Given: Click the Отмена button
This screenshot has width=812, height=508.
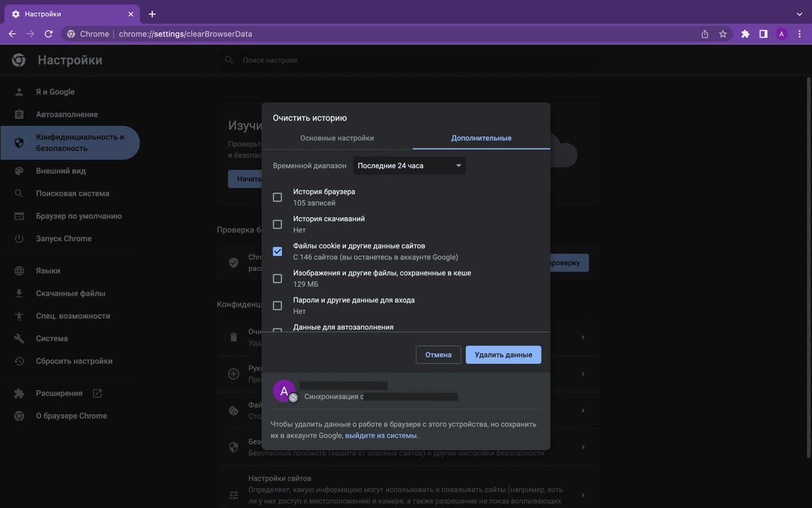Looking at the screenshot, I should (438, 355).
